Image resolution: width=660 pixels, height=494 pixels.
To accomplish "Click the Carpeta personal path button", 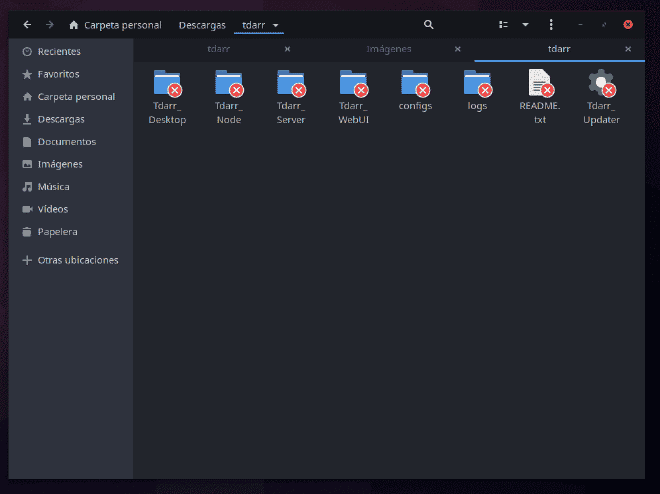I will coord(115,25).
